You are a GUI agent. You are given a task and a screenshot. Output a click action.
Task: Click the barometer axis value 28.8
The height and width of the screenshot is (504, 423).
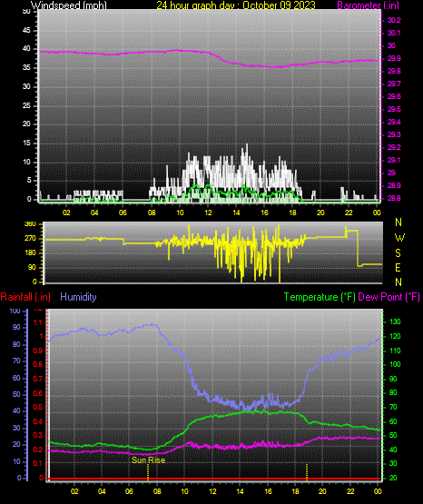(x=394, y=198)
